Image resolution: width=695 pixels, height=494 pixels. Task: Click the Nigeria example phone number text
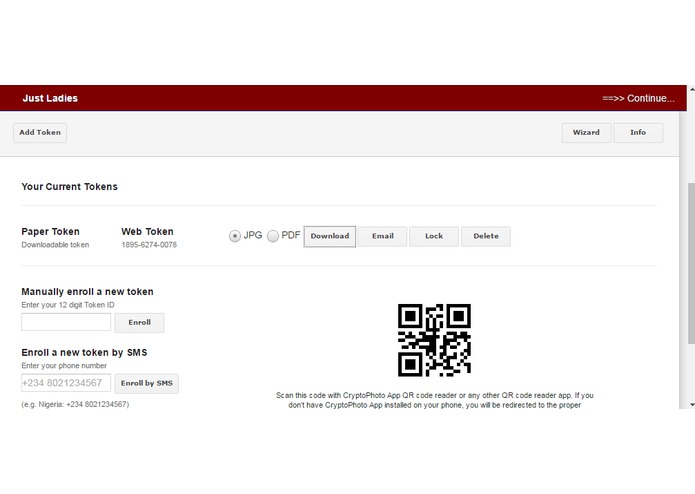coord(75,405)
